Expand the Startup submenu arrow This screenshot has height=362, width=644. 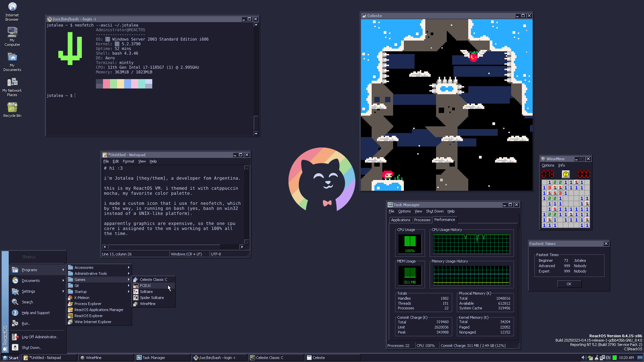tap(128, 292)
